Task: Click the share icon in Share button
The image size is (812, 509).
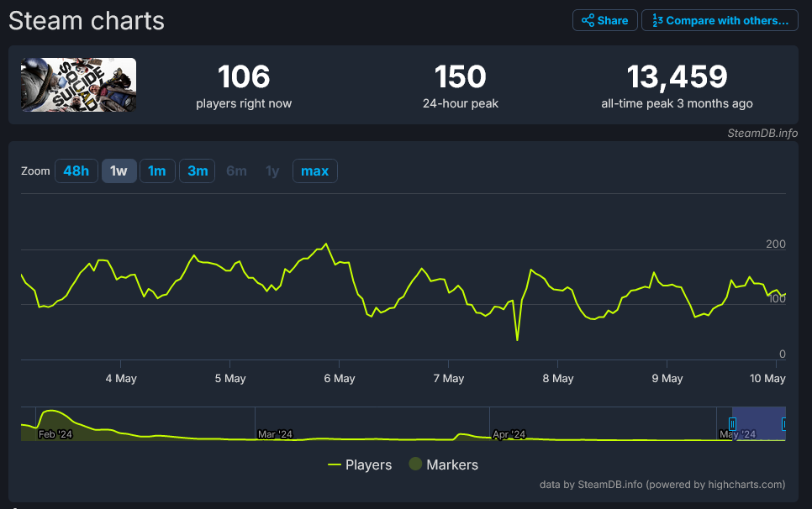Action: (x=588, y=20)
